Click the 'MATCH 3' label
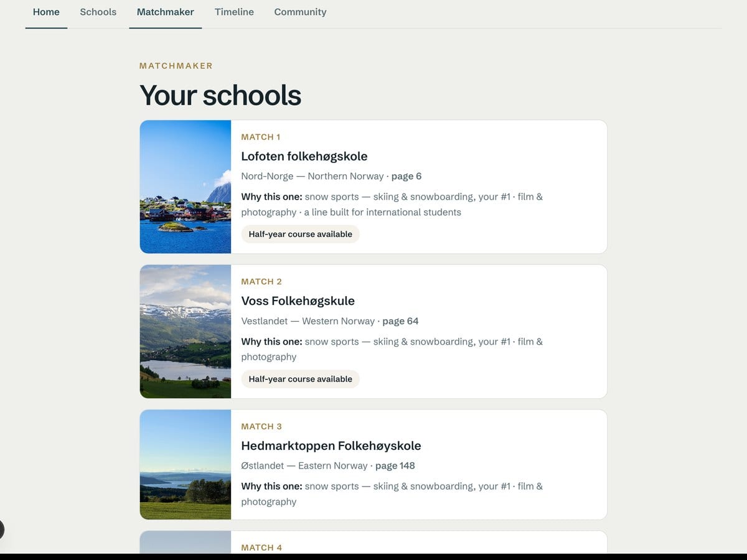The height and width of the screenshot is (560, 747). click(261, 426)
